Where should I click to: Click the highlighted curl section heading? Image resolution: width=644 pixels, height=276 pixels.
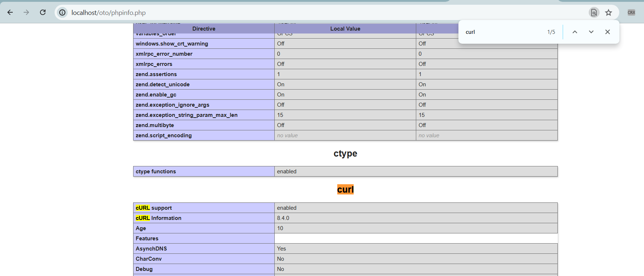[345, 189]
